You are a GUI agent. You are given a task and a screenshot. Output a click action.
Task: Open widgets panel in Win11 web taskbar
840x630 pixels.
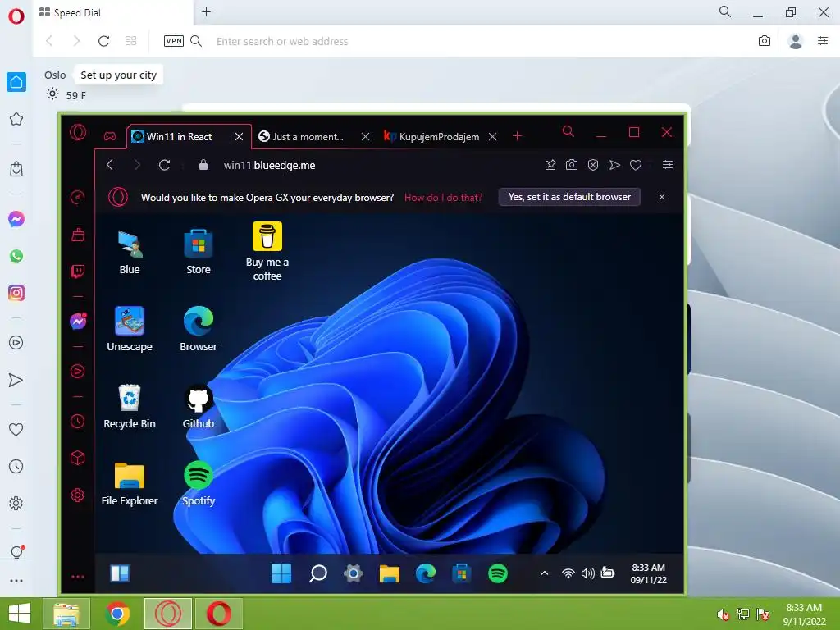(120, 573)
